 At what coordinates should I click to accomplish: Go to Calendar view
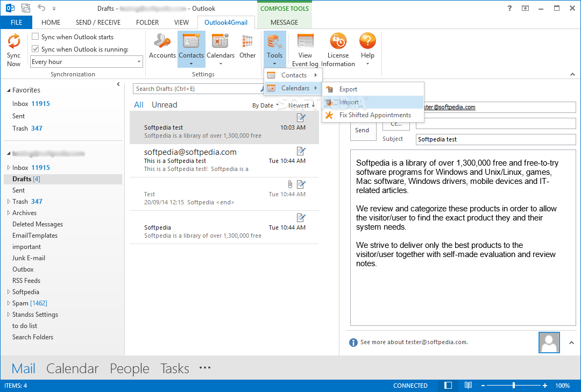click(x=72, y=369)
